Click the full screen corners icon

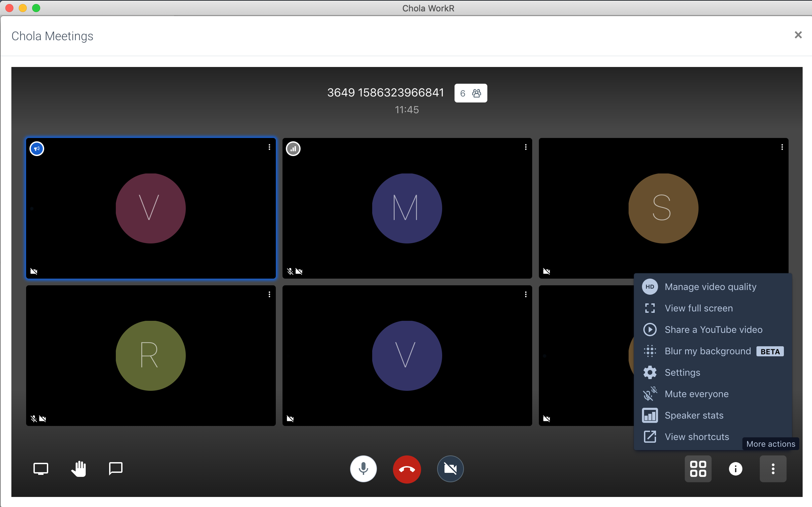[649, 308]
